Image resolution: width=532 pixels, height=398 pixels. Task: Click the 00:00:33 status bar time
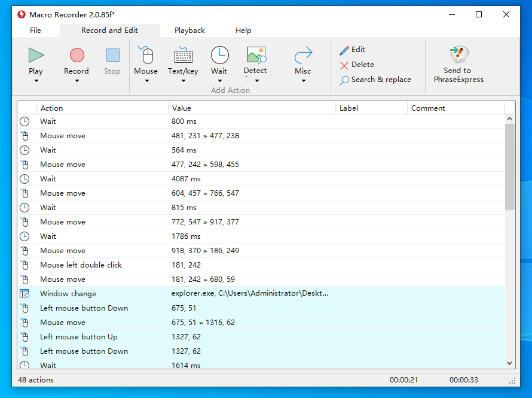[x=464, y=380]
